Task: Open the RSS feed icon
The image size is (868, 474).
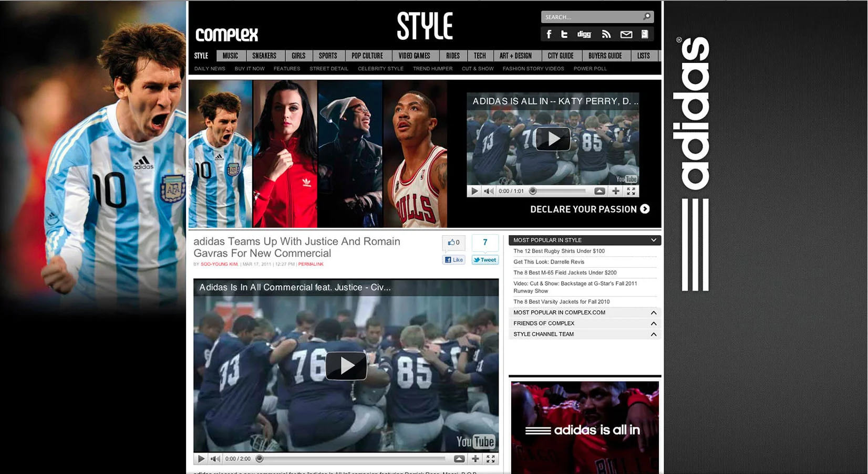Action: pyautogui.click(x=606, y=34)
